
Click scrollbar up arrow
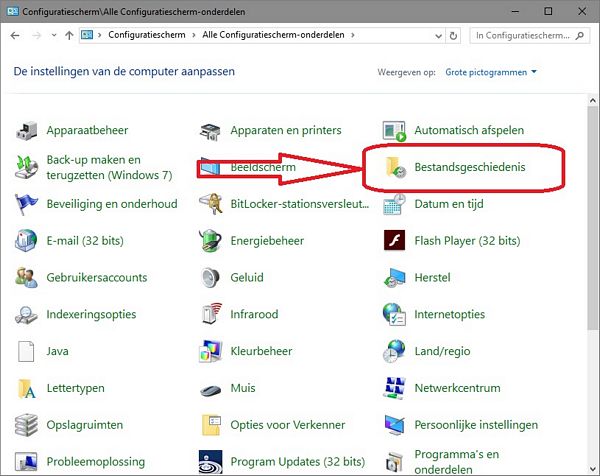coord(593,101)
